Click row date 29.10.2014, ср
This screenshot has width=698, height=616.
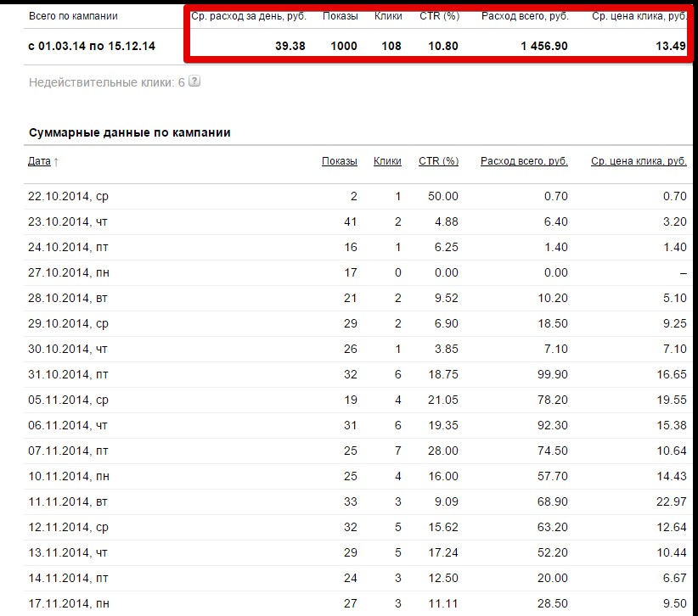[68, 323]
